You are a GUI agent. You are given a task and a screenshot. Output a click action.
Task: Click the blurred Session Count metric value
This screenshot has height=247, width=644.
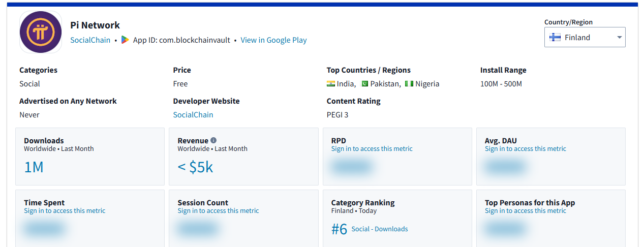coord(198,229)
